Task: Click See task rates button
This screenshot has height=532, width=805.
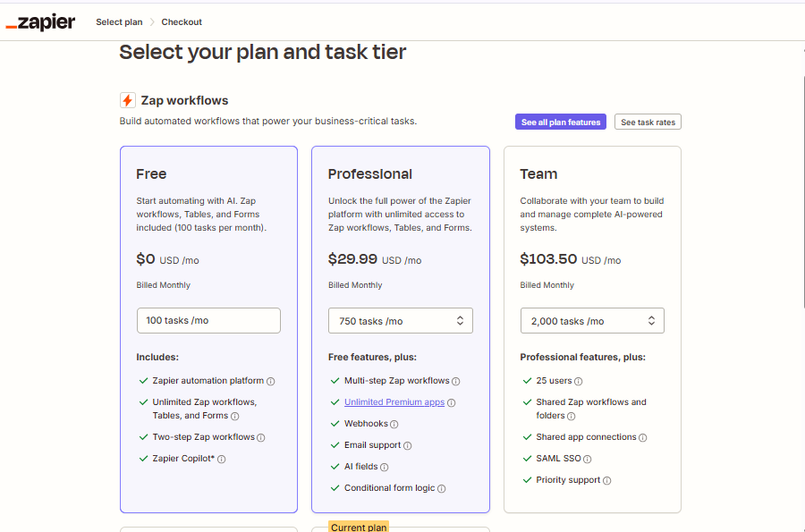Action: (648, 122)
